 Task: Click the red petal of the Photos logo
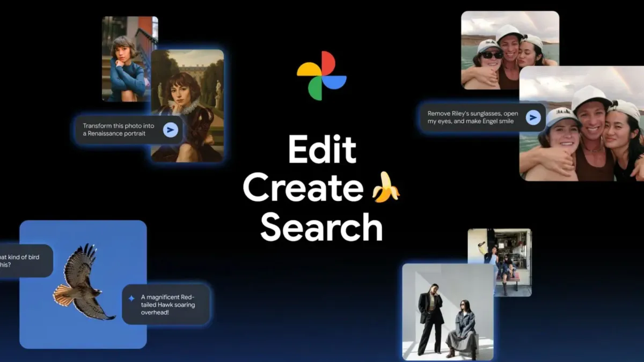pos(328,63)
